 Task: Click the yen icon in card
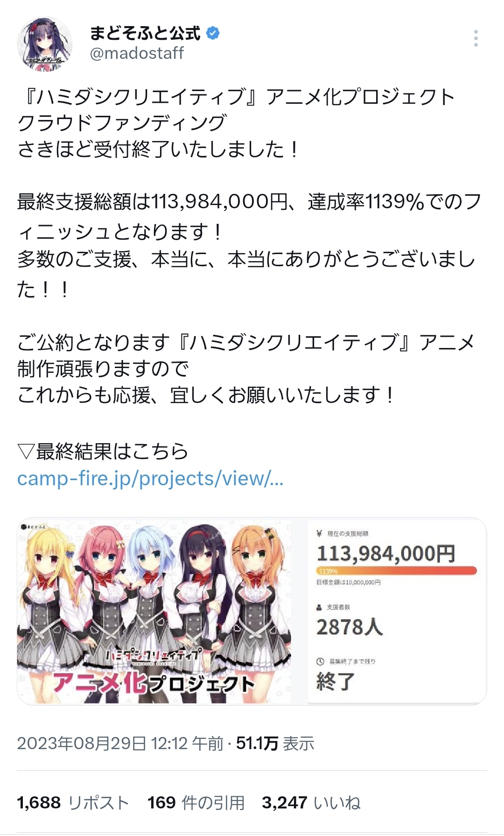click(319, 533)
